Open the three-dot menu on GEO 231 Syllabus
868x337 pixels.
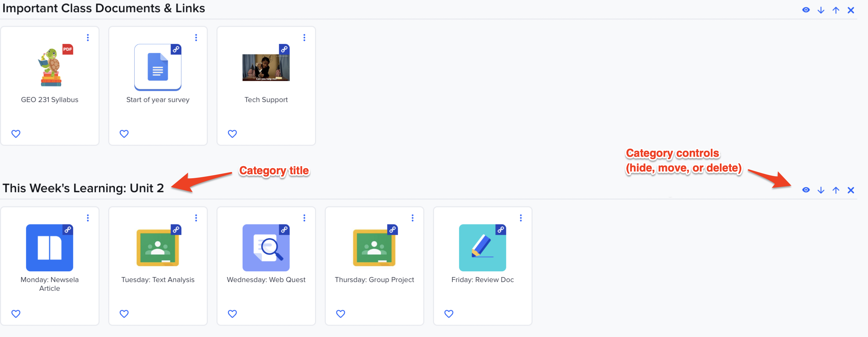point(88,38)
